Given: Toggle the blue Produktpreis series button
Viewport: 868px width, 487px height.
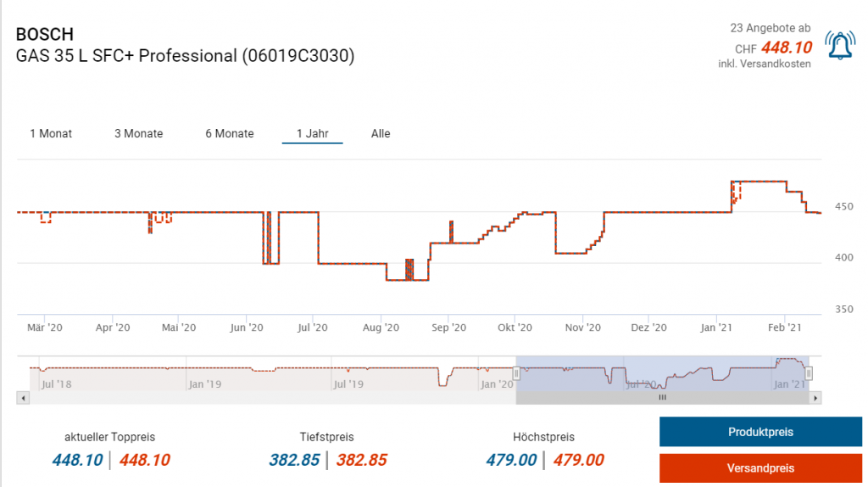Looking at the screenshot, I should 760,432.
